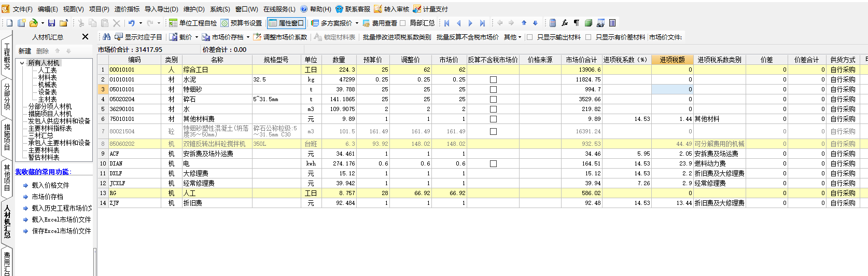This screenshot has width=868, height=276.
Task: Click 载入价格文件 link
Action: 50,185
